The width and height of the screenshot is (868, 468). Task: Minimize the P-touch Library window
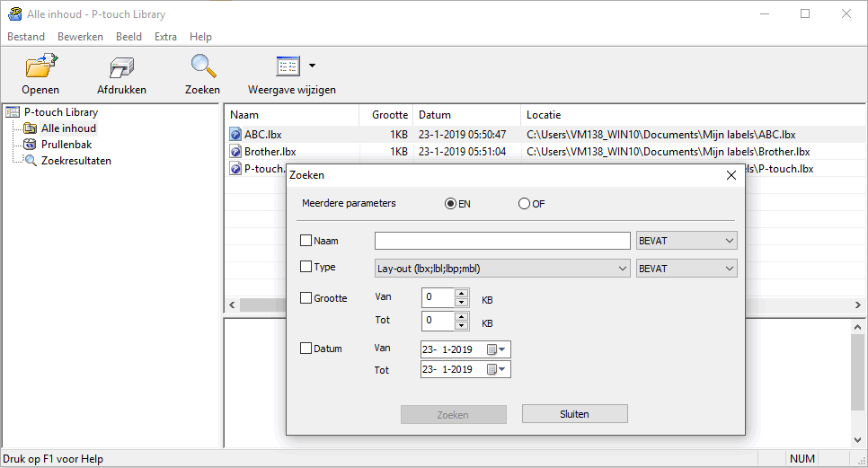765,13
